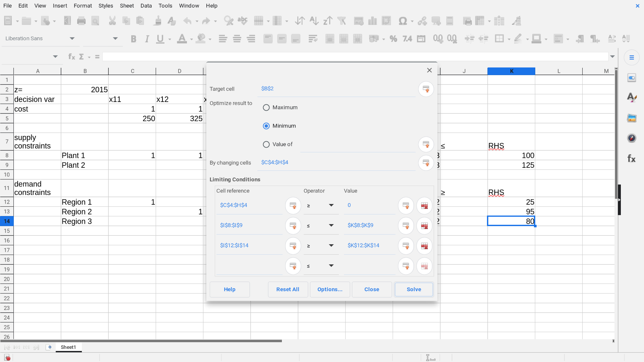The image size is (644, 362).
Task: Click the Options... button
Action: pyautogui.click(x=330, y=290)
